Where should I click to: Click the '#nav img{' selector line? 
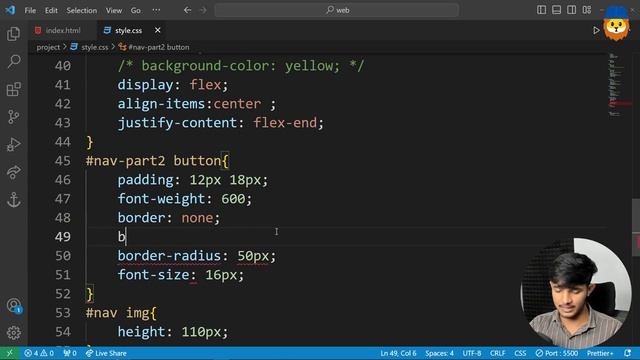pos(121,313)
